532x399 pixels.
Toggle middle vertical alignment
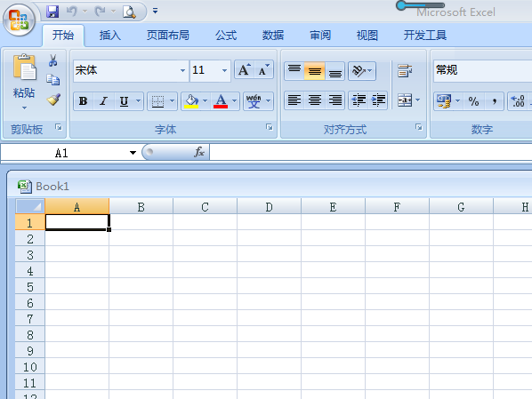(x=315, y=70)
